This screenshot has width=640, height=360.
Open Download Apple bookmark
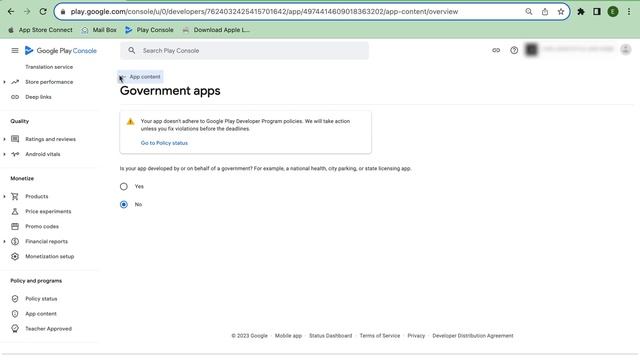[216, 30]
